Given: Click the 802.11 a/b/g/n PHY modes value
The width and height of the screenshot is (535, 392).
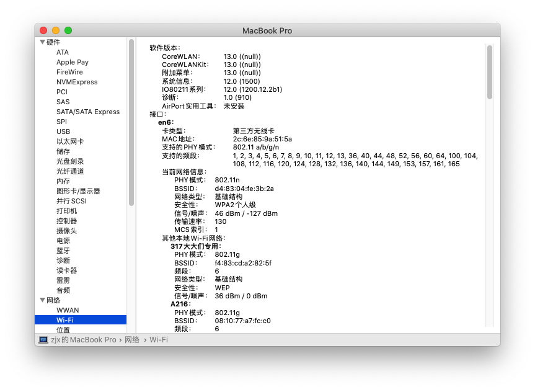Looking at the screenshot, I should [x=256, y=147].
